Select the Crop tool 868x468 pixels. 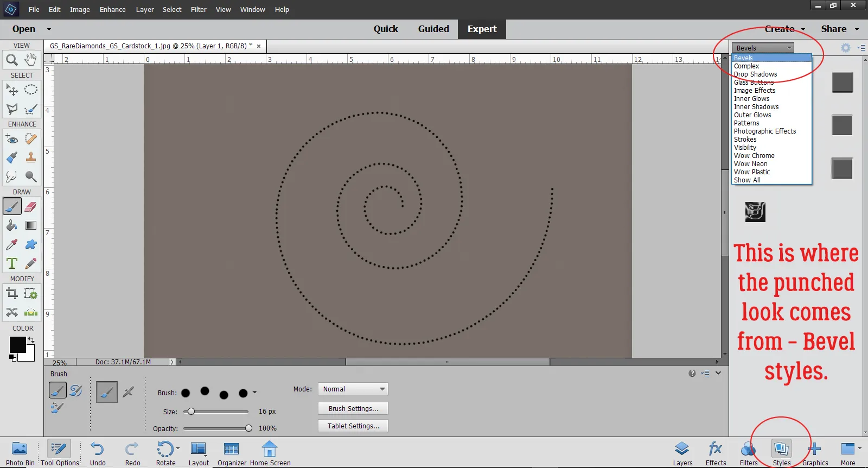[11, 294]
